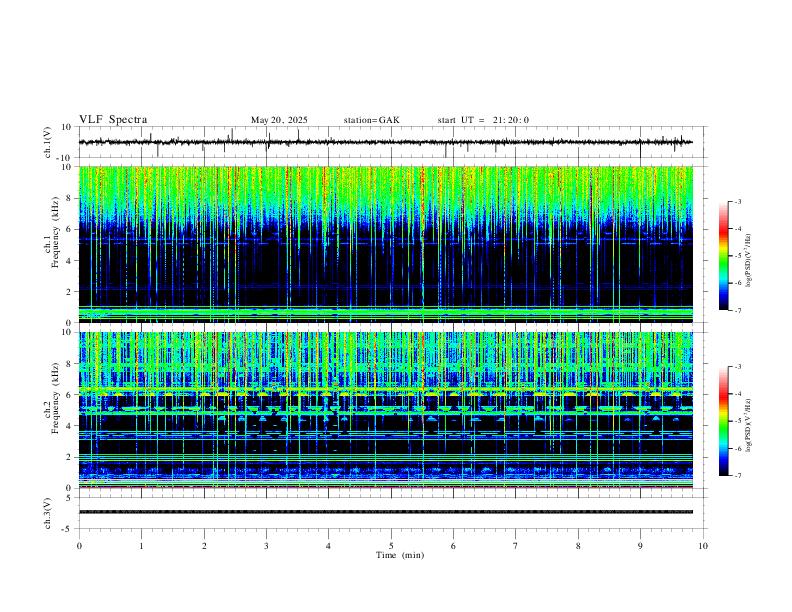Click the '-3' value on upper colorbar
The height and width of the screenshot is (612, 792).
point(737,201)
